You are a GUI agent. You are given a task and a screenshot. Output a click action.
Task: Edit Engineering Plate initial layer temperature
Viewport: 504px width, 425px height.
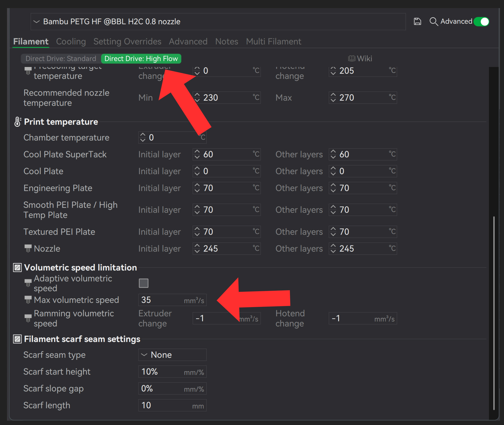(227, 188)
